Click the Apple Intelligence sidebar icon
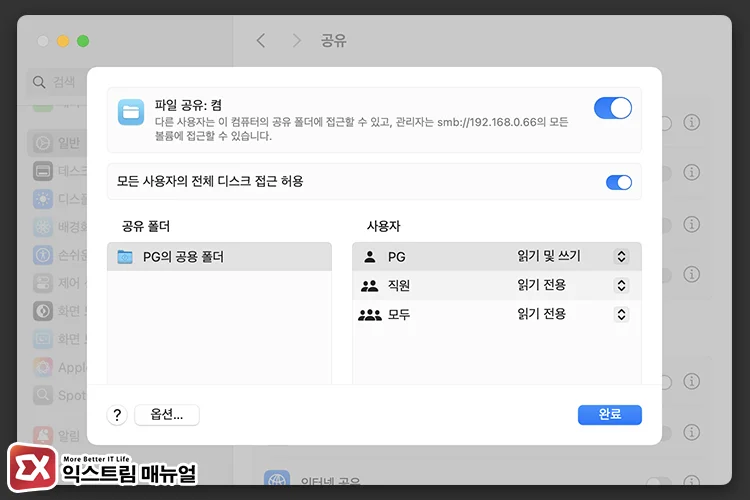Image resolution: width=750 pixels, height=500 pixels. (43, 367)
